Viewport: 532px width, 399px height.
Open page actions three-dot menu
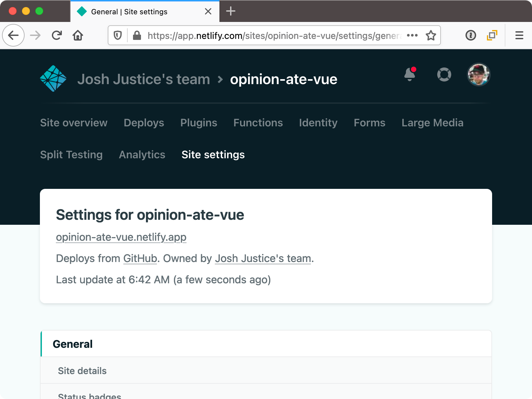coord(412,35)
